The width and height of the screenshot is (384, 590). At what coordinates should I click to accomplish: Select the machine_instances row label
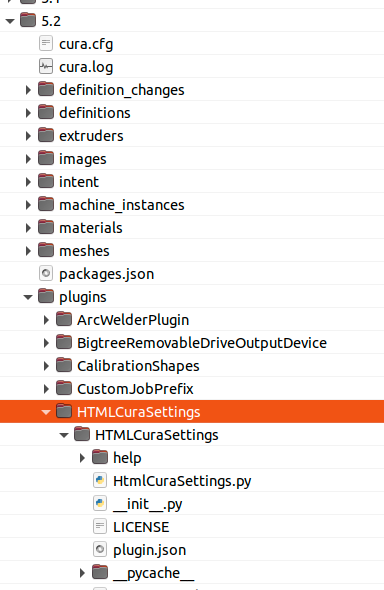[122, 205]
